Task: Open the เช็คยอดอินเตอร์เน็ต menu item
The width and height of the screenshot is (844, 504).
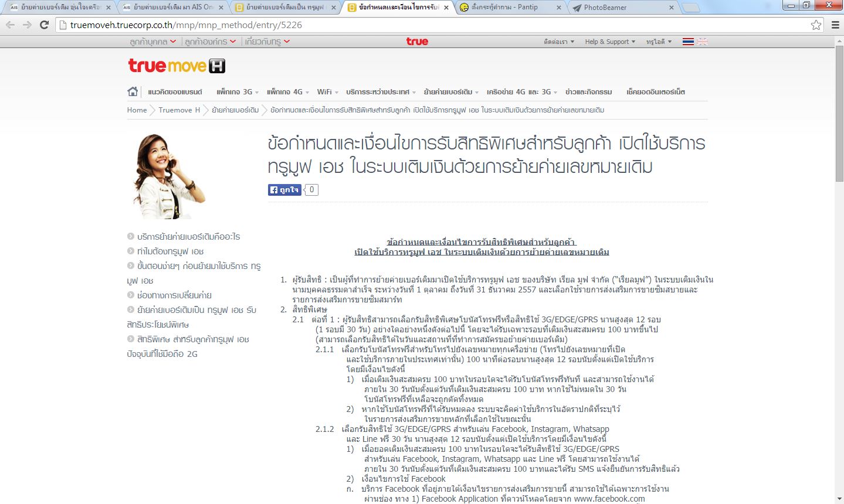Action: pyautogui.click(x=656, y=92)
